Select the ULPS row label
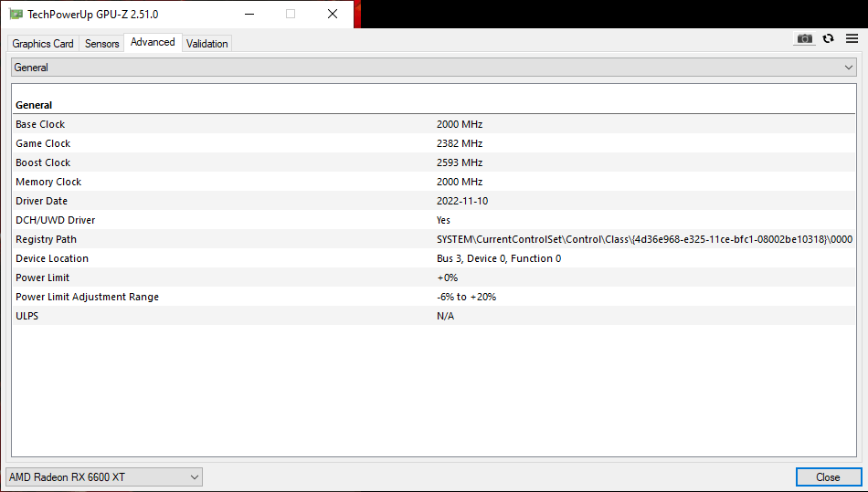This screenshot has height=492, width=868. click(27, 316)
